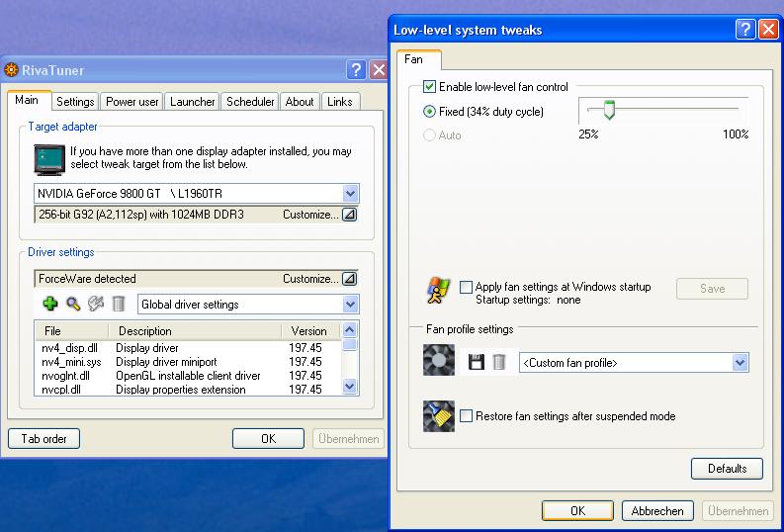Click the Tab order button
Viewport: 784px width, 532px height.
(x=44, y=438)
